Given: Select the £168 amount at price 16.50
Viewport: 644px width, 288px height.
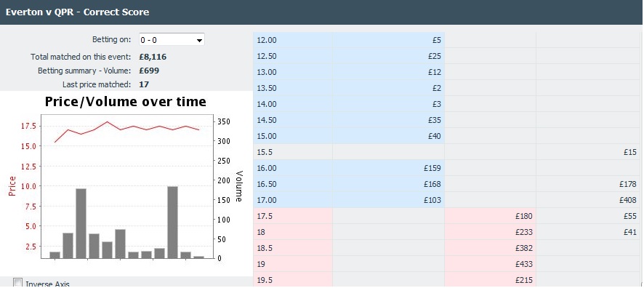Looking at the screenshot, I should click(432, 184).
